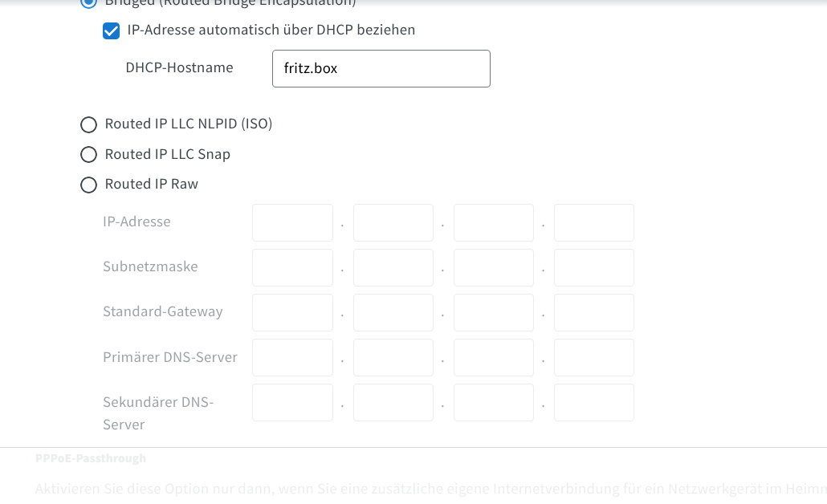Choose the Routed IP LLC Snap radio button
The height and width of the screenshot is (504, 827).
88,154
